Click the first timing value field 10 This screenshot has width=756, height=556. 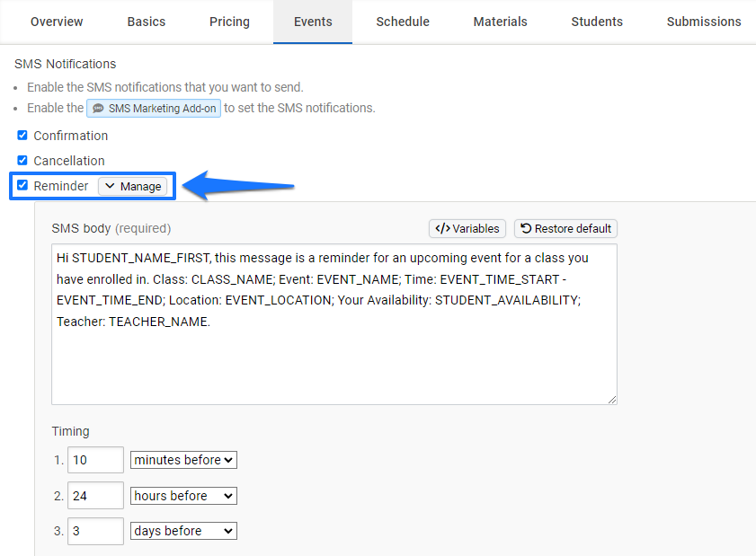click(95, 460)
